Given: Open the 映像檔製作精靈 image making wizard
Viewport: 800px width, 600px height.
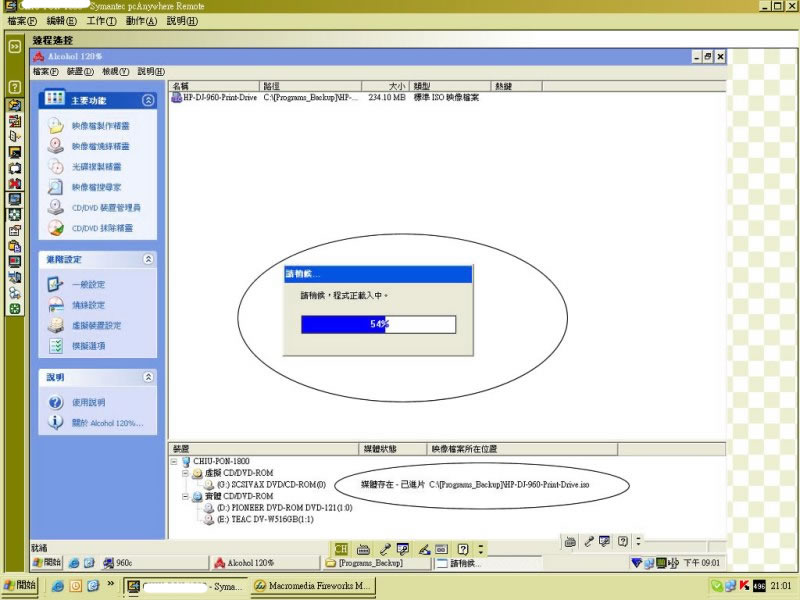Looking at the screenshot, I should click(x=100, y=126).
